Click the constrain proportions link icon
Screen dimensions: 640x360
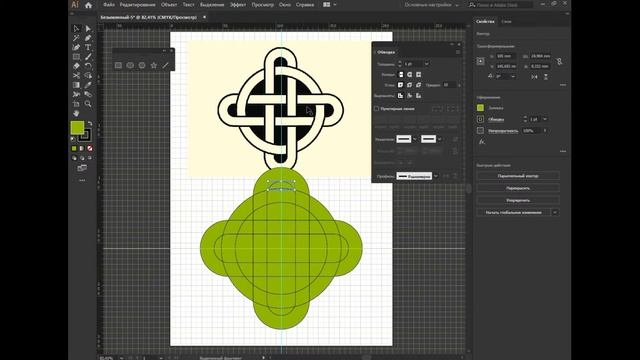click(x=560, y=61)
